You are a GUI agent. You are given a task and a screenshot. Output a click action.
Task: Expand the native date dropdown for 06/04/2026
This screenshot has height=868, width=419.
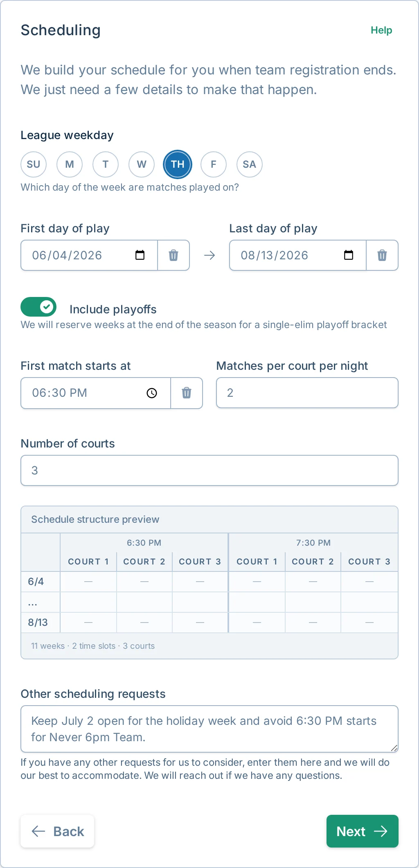(x=140, y=255)
